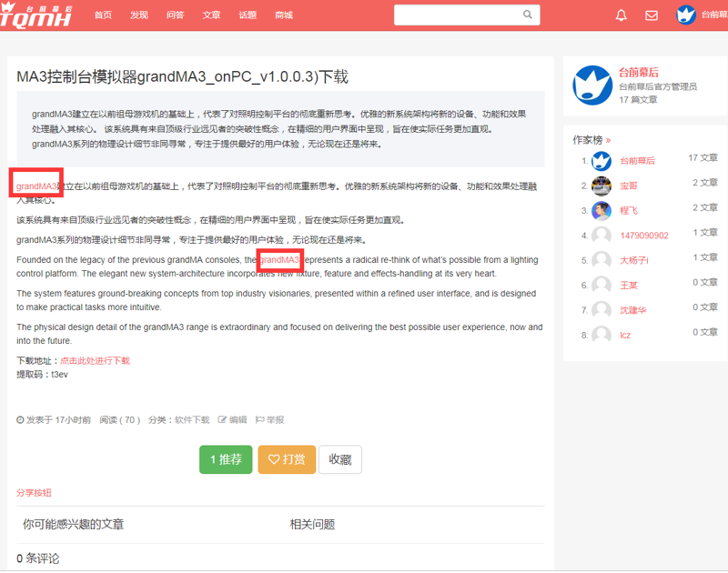Open 文章 in navigation bar
The width and height of the screenshot is (728, 573).
click(x=211, y=15)
